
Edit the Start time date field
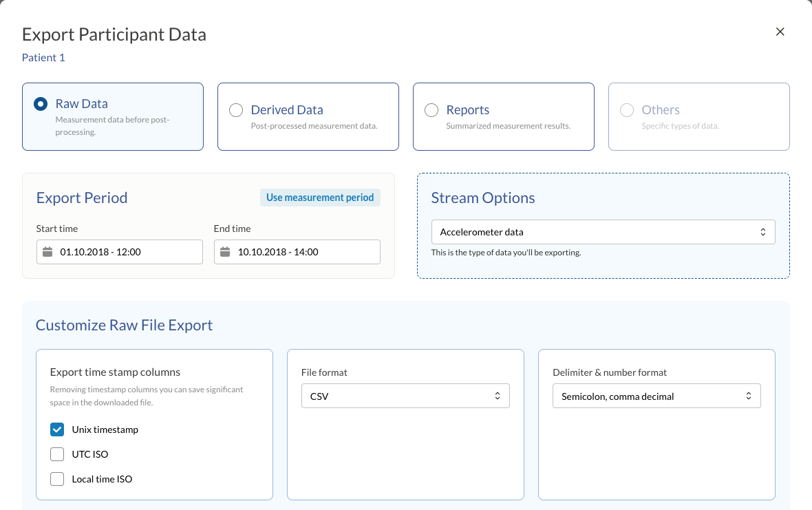[x=120, y=252]
